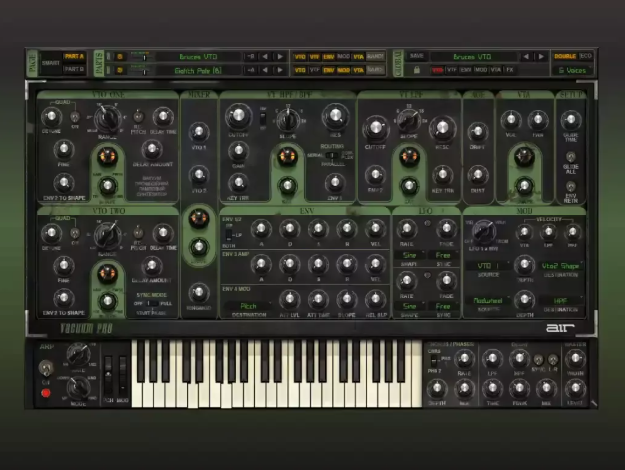The width and height of the screenshot is (625, 470).
Task: Toggle the Part A button
Action: point(74,57)
